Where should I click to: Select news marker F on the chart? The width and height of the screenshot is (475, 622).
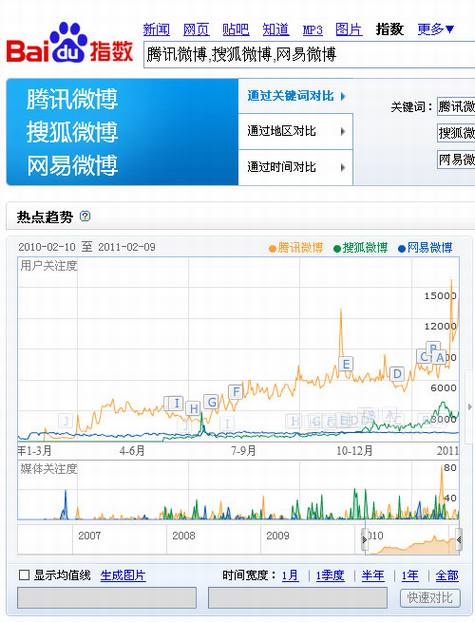tap(236, 392)
